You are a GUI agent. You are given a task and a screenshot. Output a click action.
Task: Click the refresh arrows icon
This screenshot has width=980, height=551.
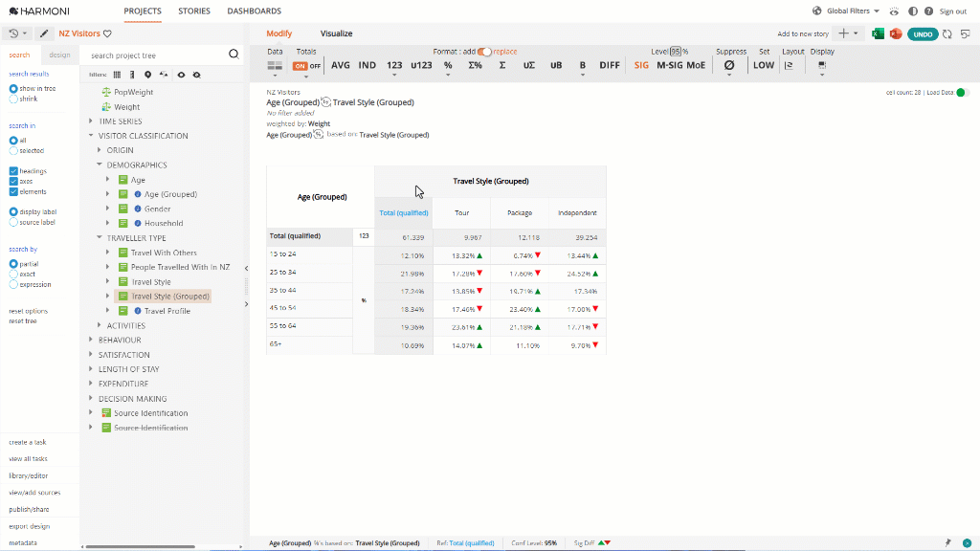coord(947,33)
